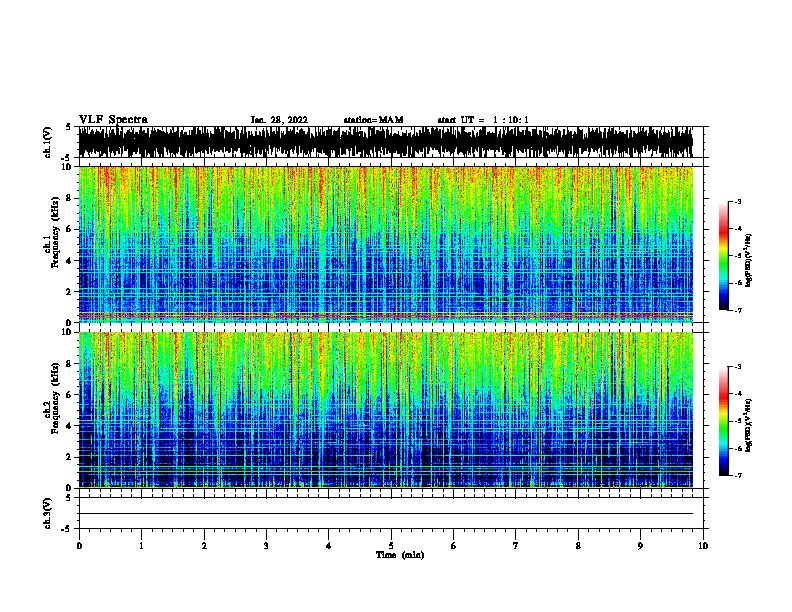
Task: Click the "VLF Spectra" plot title
Action: (113, 119)
